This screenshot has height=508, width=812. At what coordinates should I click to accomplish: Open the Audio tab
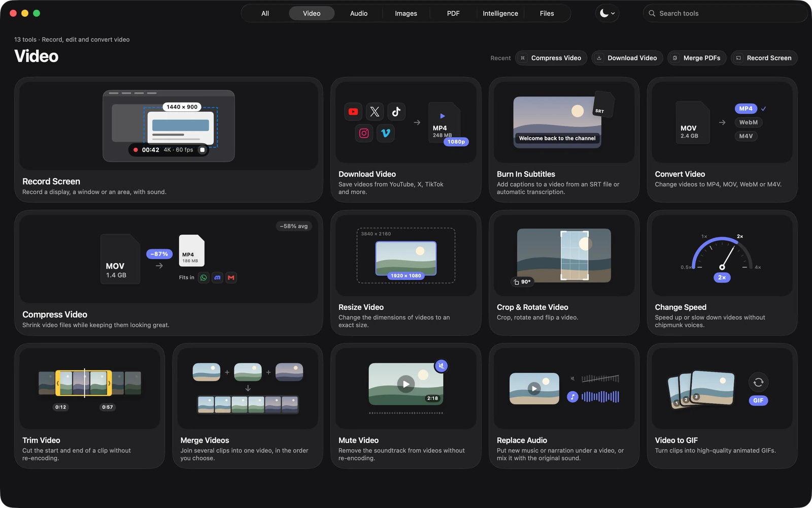[x=359, y=13]
